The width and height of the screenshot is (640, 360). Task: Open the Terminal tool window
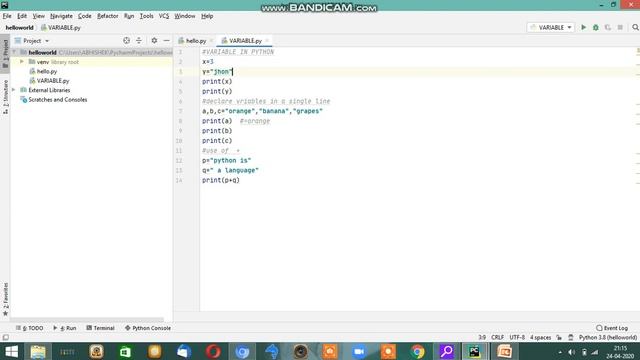100,328
